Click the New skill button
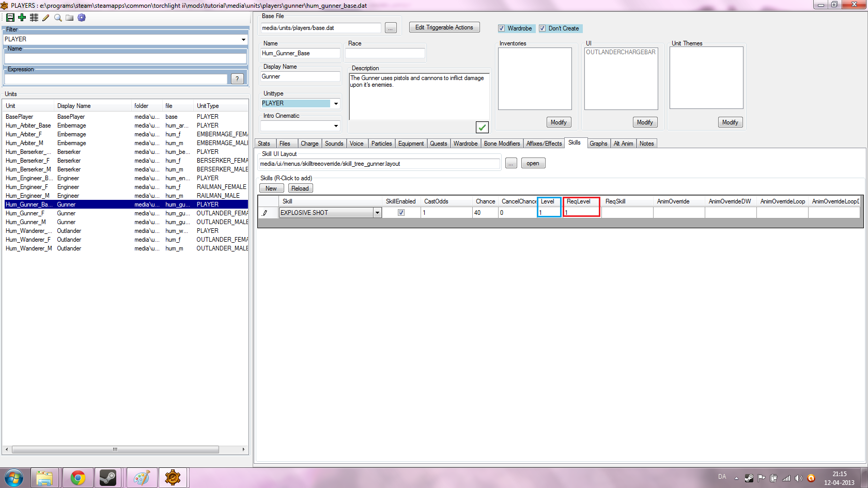Screen dimensions: 868x488 click(x=271, y=188)
